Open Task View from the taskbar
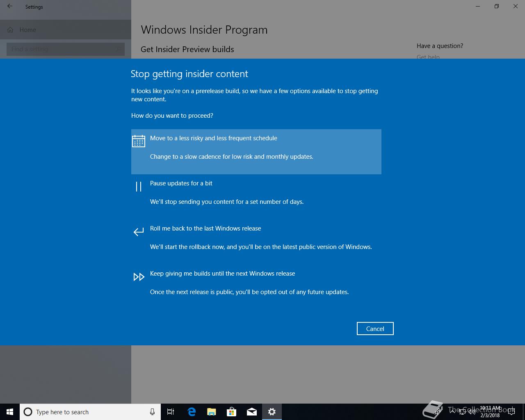This screenshot has height=420, width=525. click(171, 412)
